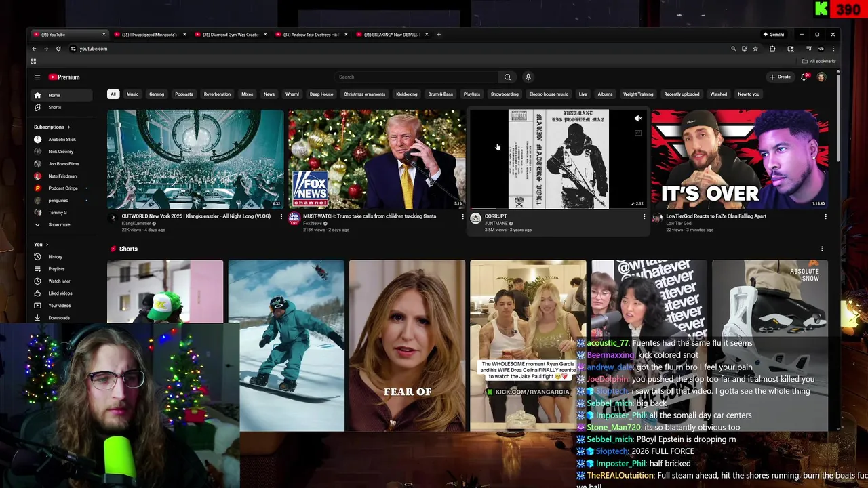Open the Shorts shelf three-dot menu
This screenshot has width=868, height=488.
pos(822,249)
